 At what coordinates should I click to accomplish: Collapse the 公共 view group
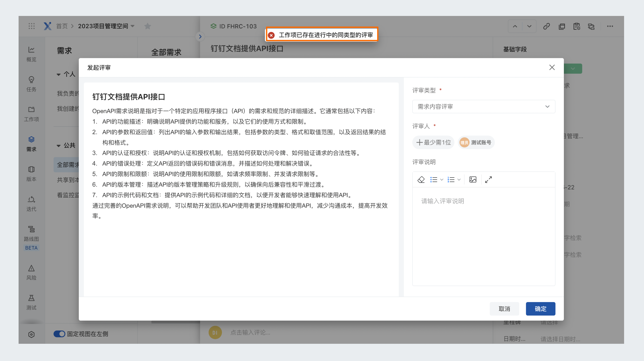[x=58, y=146]
